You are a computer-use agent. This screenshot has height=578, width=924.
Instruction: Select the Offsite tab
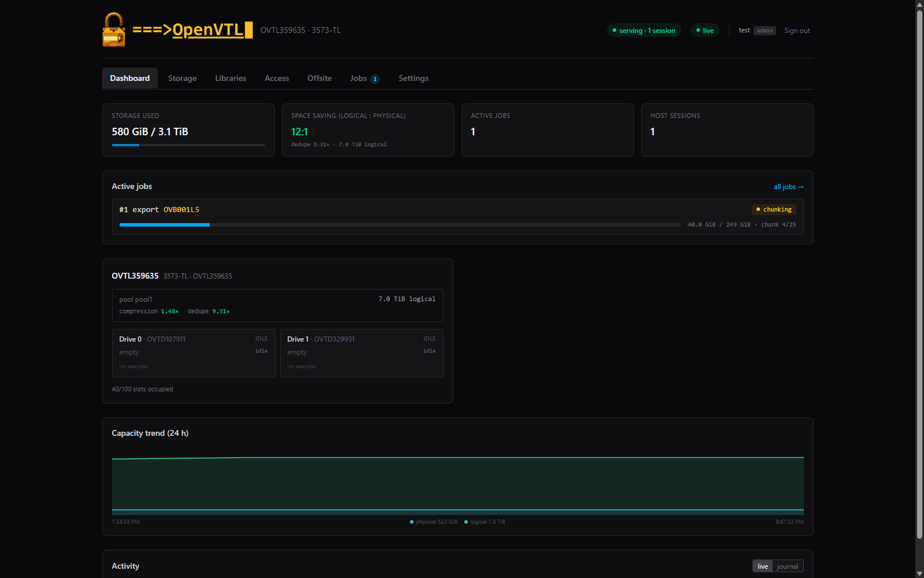tap(319, 78)
